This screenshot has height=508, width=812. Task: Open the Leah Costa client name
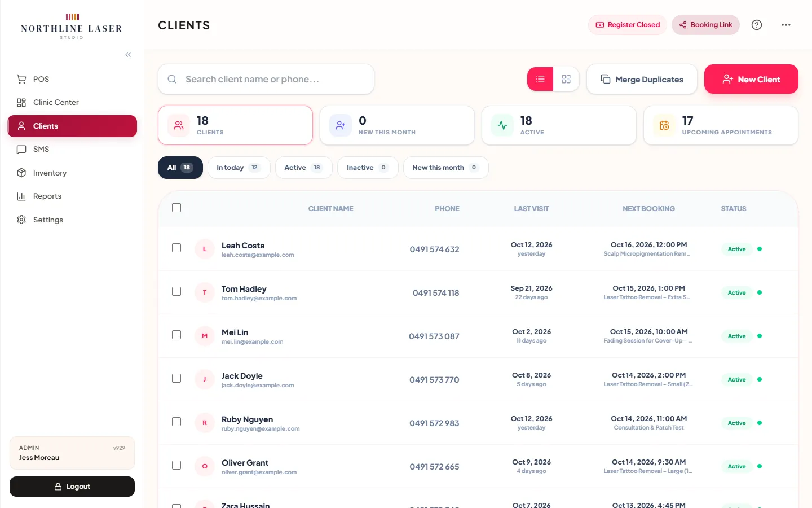pos(243,246)
